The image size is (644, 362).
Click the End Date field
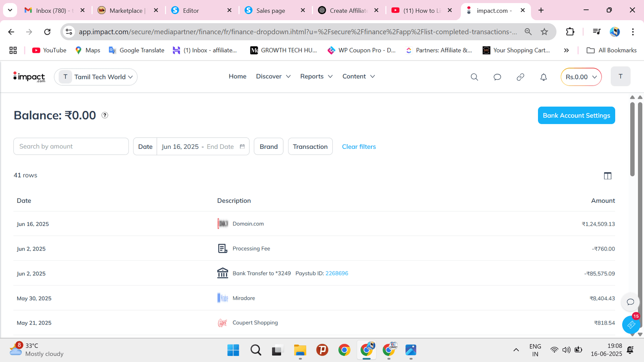(x=220, y=146)
